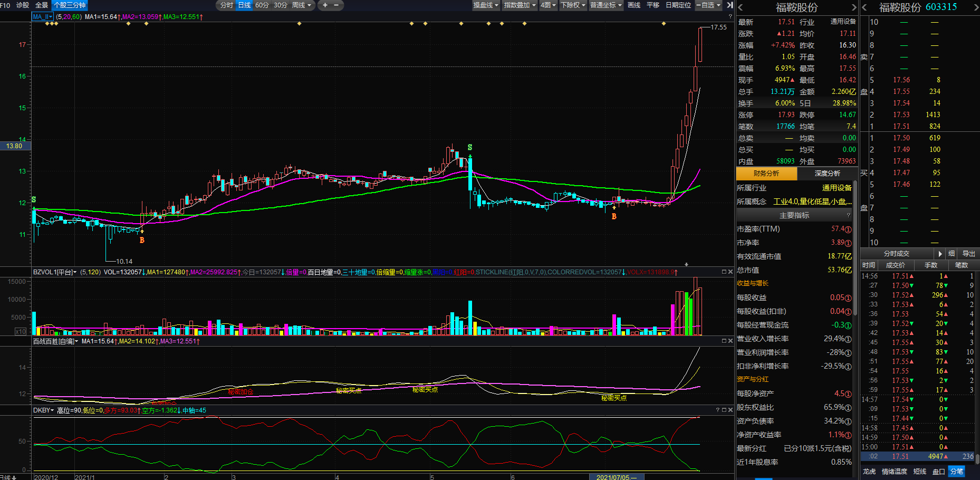Click the 分时成交 header button
980x480 pixels.
click(x=897, y=254)
